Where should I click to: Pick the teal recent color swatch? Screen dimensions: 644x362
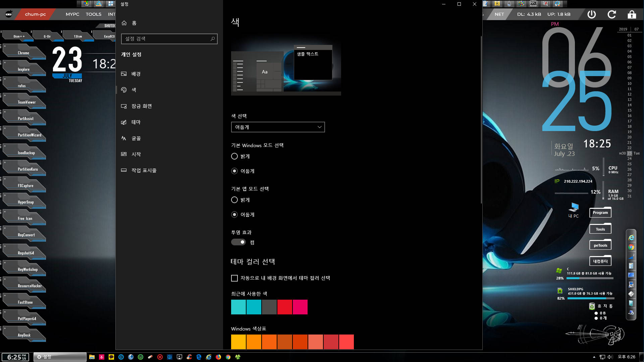(x=254, y=307)
